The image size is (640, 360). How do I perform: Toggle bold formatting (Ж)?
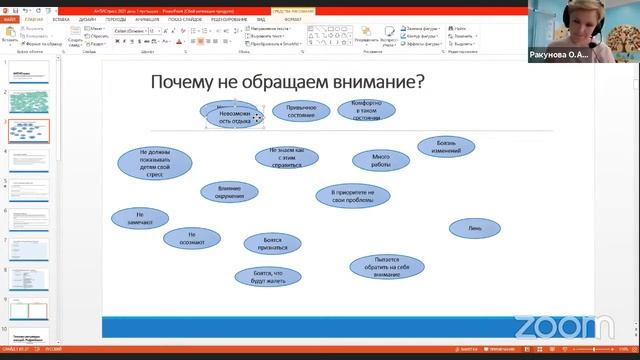click(117, 41)
